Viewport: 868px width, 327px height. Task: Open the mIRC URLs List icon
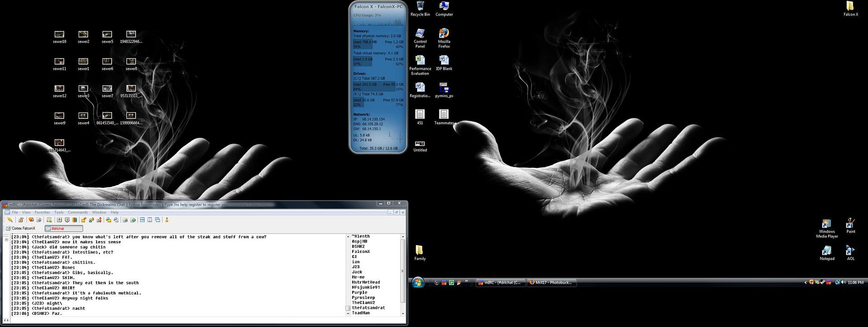click(133, 220)
